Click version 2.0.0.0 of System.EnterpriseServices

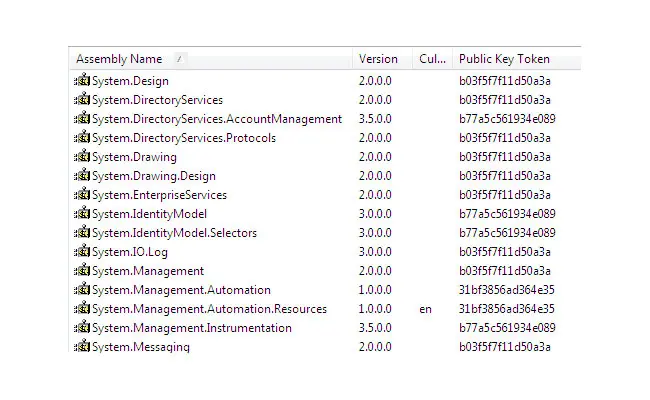(x=375, y=195)
